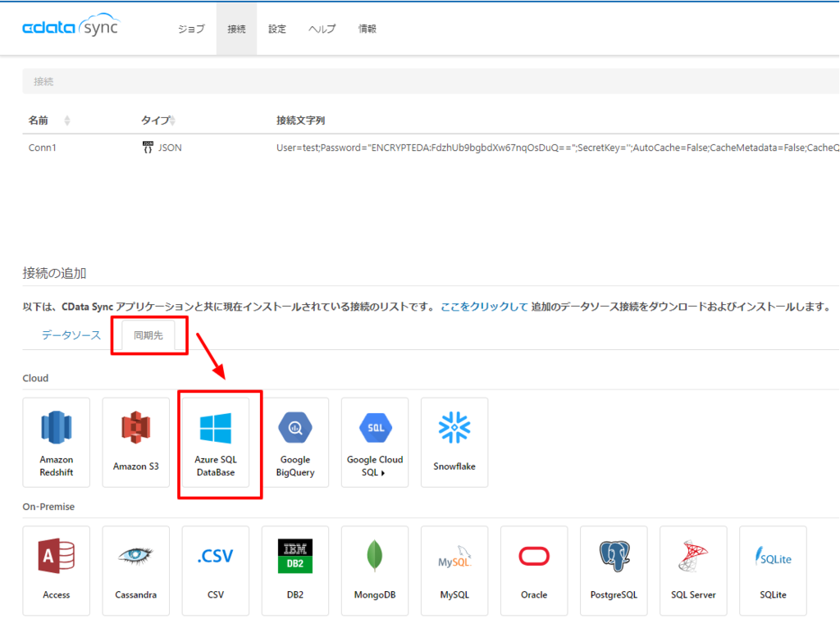840x637 pixels.
Task: Select Snowflake destination tile
Action: [x=454, y=442]
